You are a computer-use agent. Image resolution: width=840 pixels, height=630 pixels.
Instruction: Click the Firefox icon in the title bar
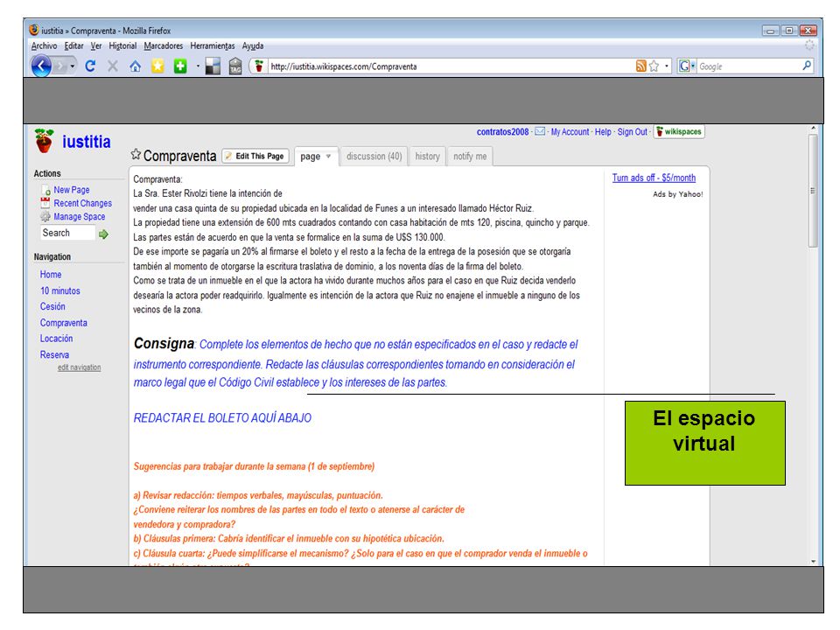tap(34, 30)
